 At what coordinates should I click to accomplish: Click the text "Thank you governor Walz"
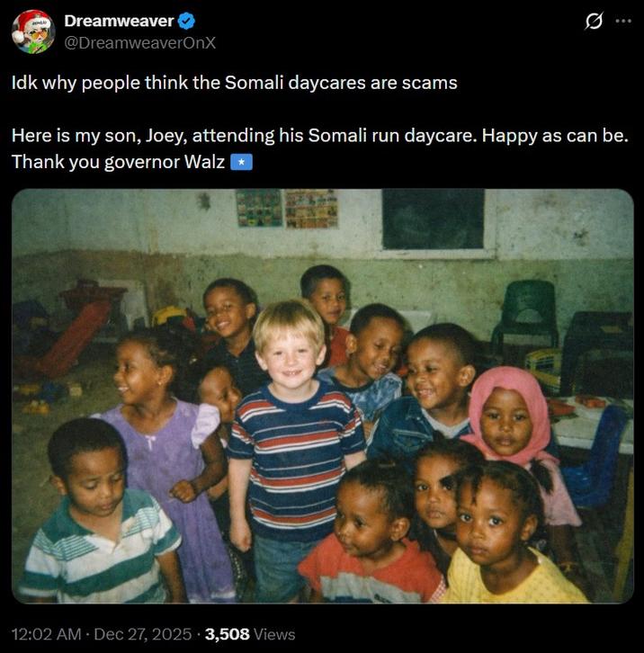click(119, 162)
